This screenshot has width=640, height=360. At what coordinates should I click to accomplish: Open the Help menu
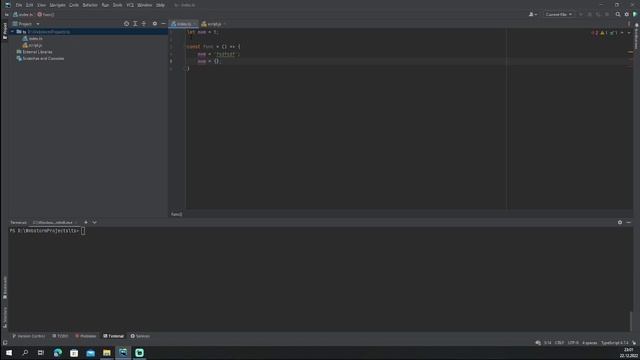[160, 5]
